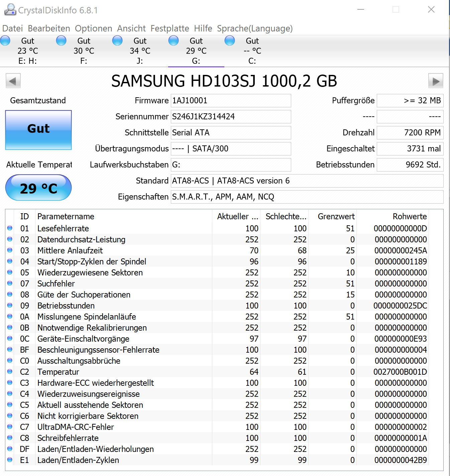450x476 pixels.
Task: Click status dot for Start/Stopp-Zyklen row
Action: [10, 261]
